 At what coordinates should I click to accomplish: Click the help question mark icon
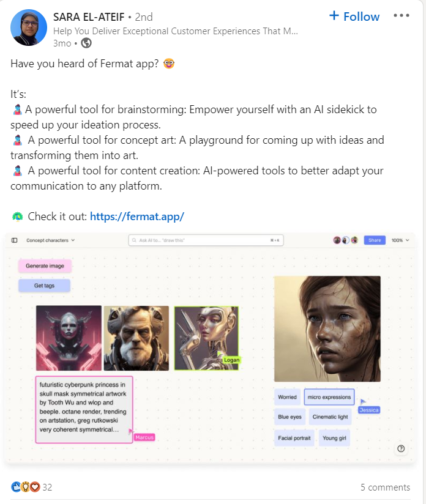[401, 448]
